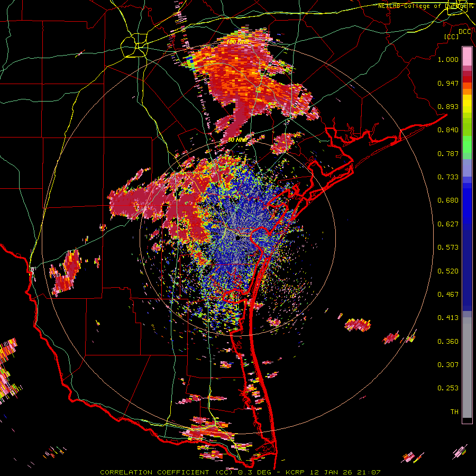
Task: Click the 0.360 legend value
Action: (448, 342)
